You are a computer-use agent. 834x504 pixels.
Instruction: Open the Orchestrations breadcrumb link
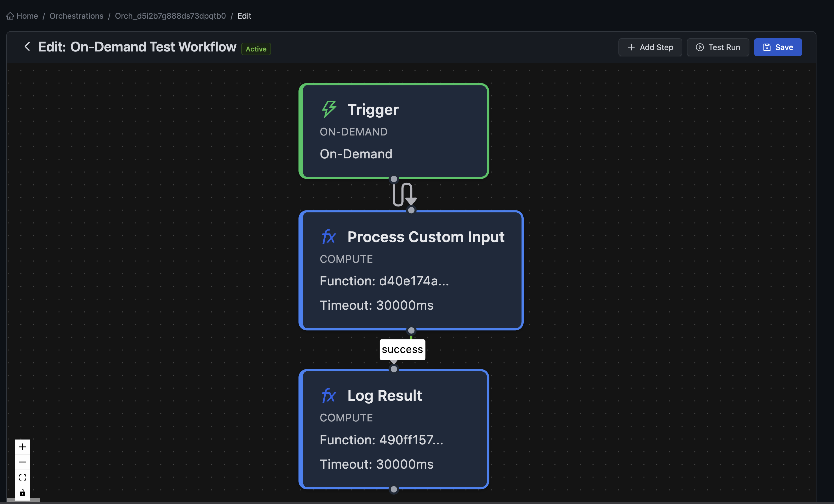(x=76, y=16)
